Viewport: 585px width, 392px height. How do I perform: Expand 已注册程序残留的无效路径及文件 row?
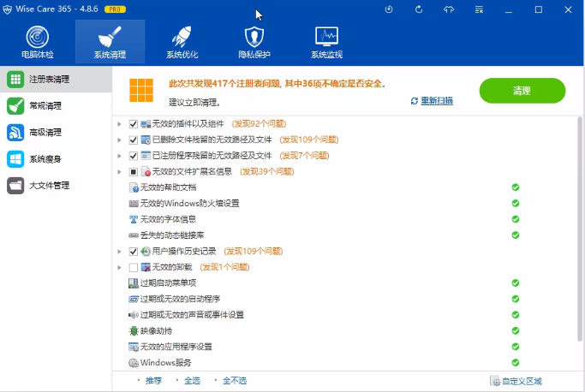coord(119,156)
